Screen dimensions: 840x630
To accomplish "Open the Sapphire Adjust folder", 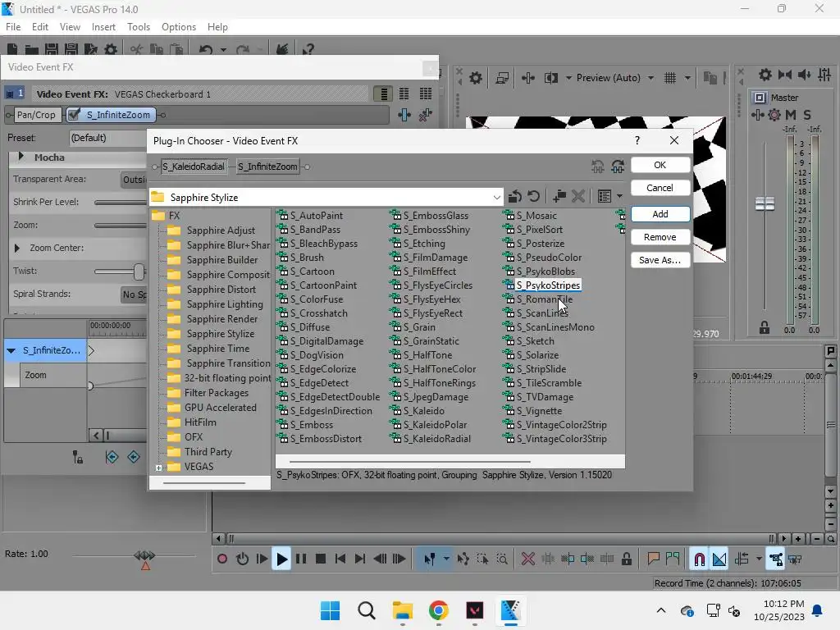I will tap(221, 231).
